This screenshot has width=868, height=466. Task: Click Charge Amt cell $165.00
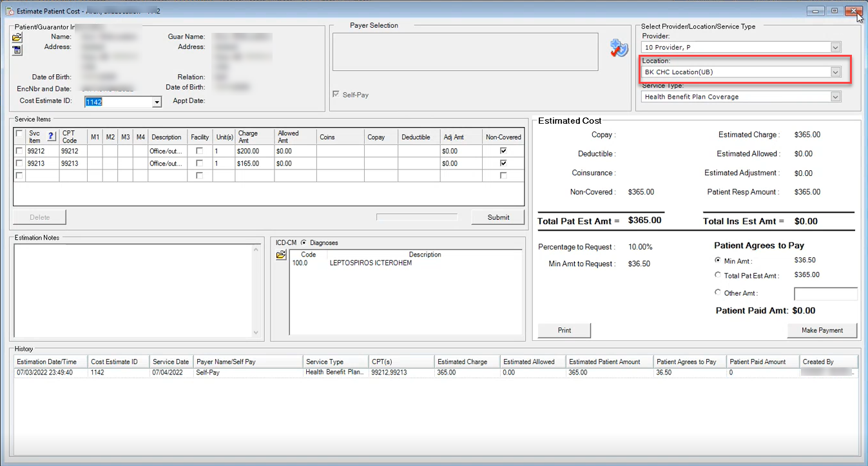click(x=255, y=164)
